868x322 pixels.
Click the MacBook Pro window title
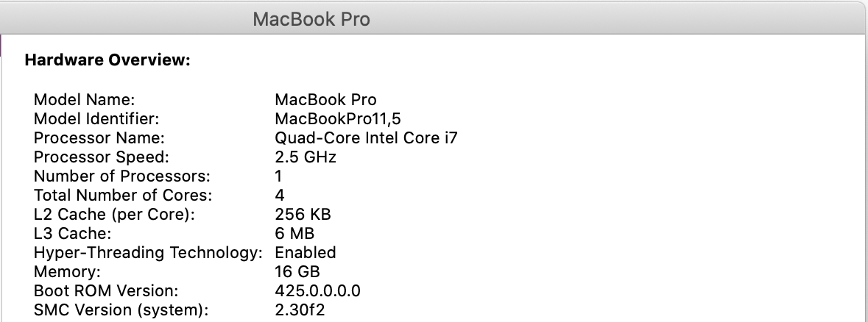coord(311,19)
